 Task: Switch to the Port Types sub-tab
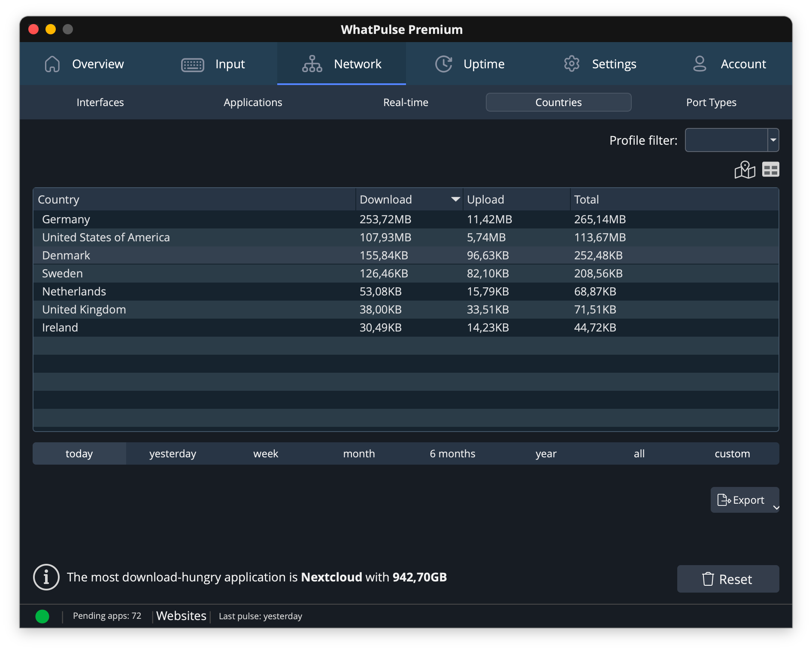[711, 102]
